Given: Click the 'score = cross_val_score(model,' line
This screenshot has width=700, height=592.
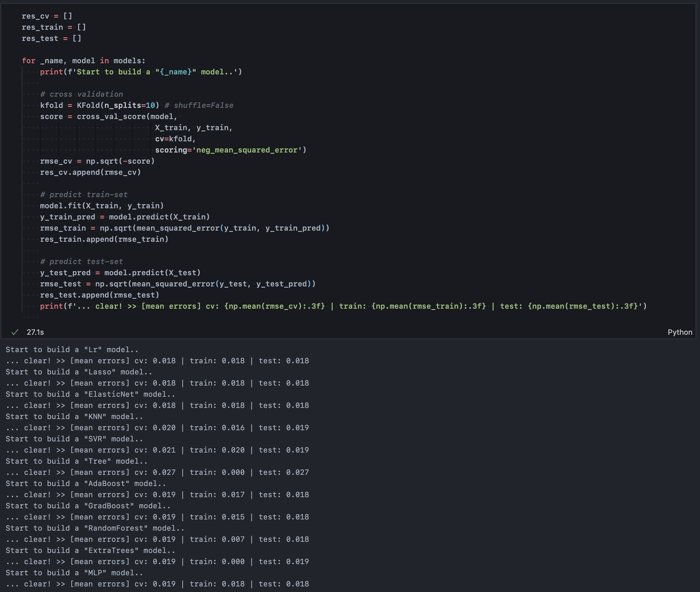Looking at the screenshot, I should click(x=109, y=117).
